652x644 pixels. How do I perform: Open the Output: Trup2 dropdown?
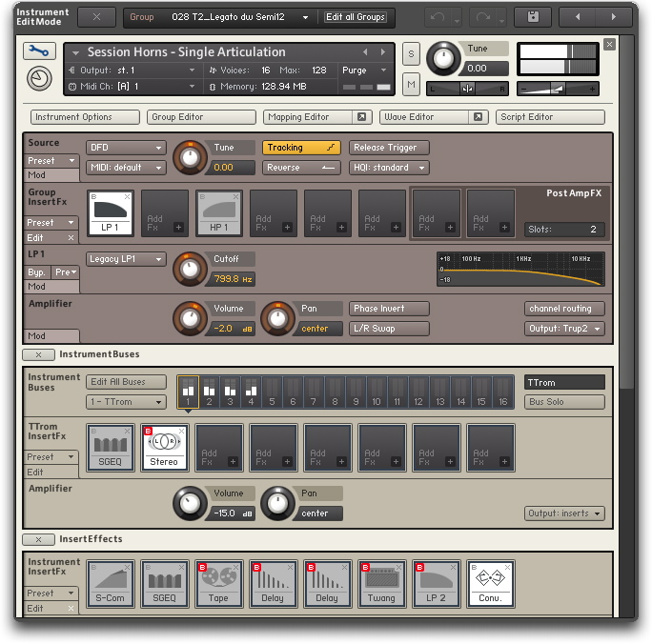(x=564, y=329)
